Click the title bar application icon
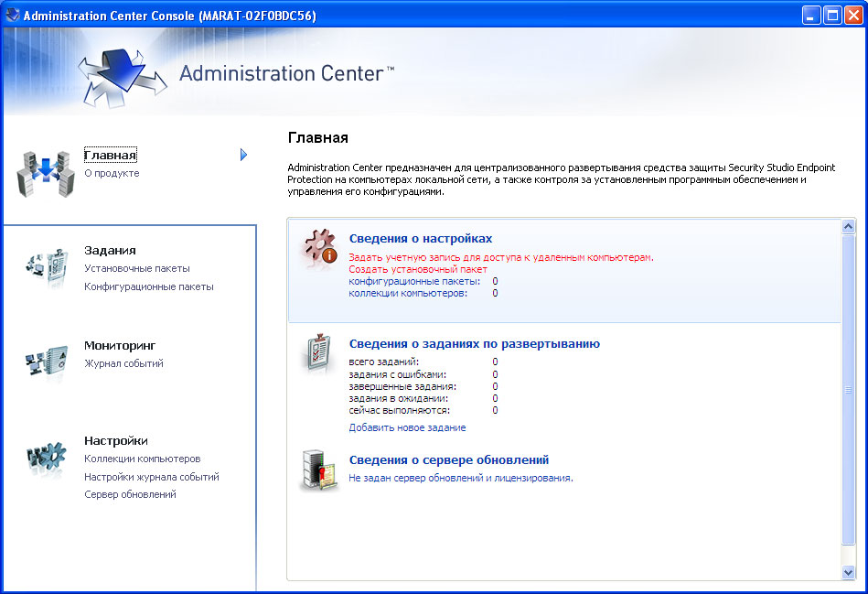This screenshot has height=594, width=868. [12, 15]
